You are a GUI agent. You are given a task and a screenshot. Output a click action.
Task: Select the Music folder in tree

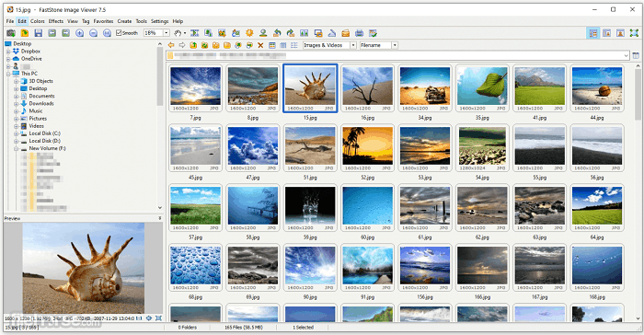(x=36, y=111)
